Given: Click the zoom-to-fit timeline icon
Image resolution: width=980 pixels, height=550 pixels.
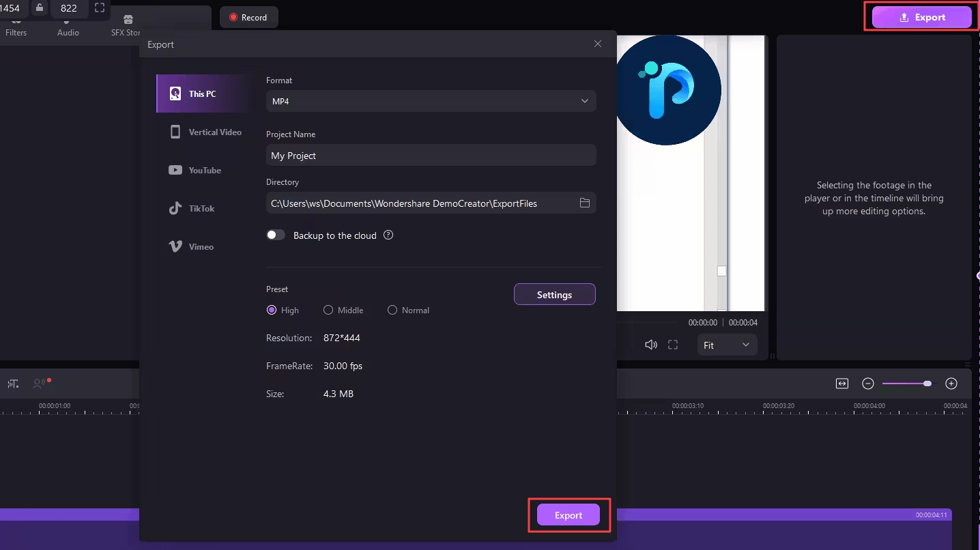Looking at the screenshot, I should pyautogui.click(x=841, y=383).
